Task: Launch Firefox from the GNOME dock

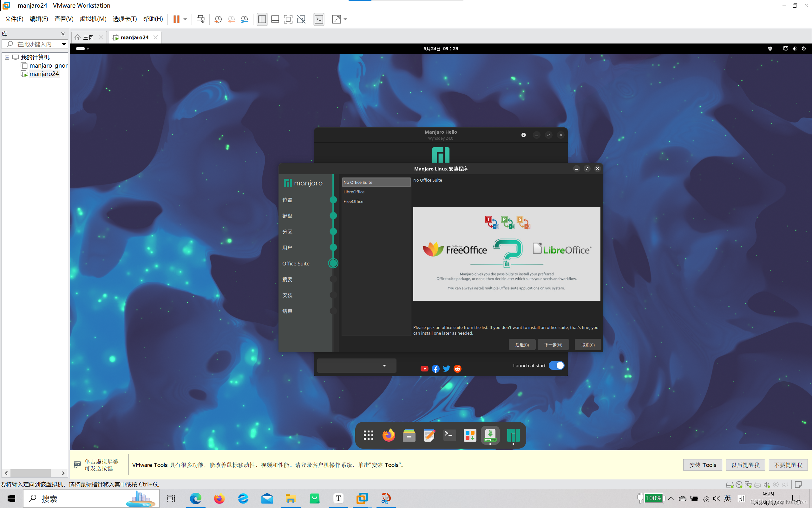Action: [x=389, y=435]
